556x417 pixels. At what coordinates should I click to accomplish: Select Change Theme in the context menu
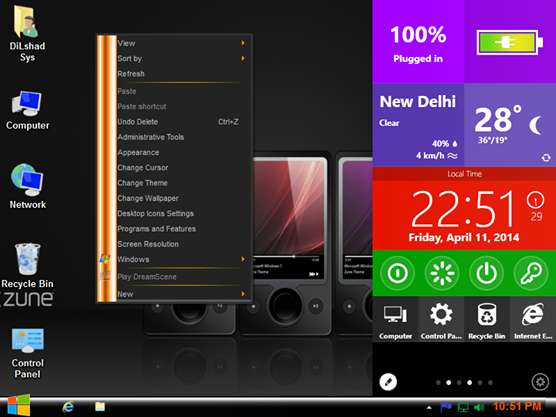tap(181, 183)
